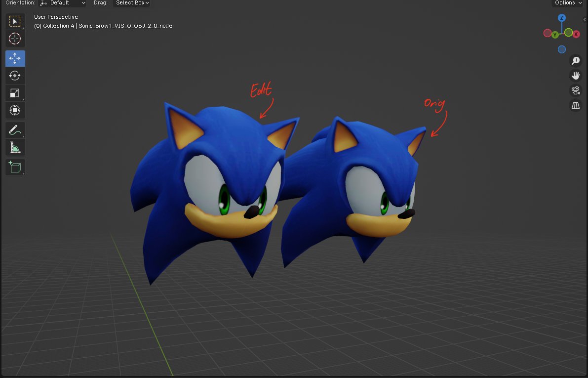588x378 pixels.
Task: Click the pan hand viewport button
Action: pos(576,76)
